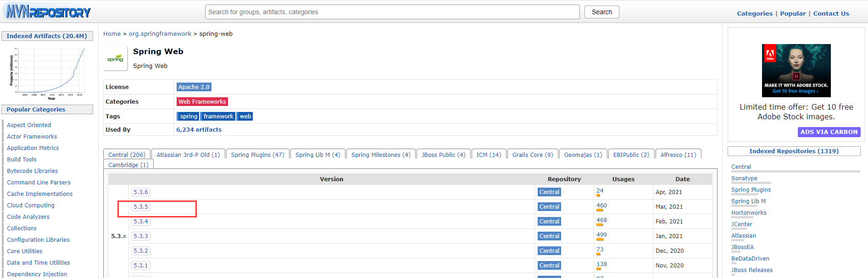Click the search input field
Viewport: 868px width, 278px height.
(x=392, y=12)
